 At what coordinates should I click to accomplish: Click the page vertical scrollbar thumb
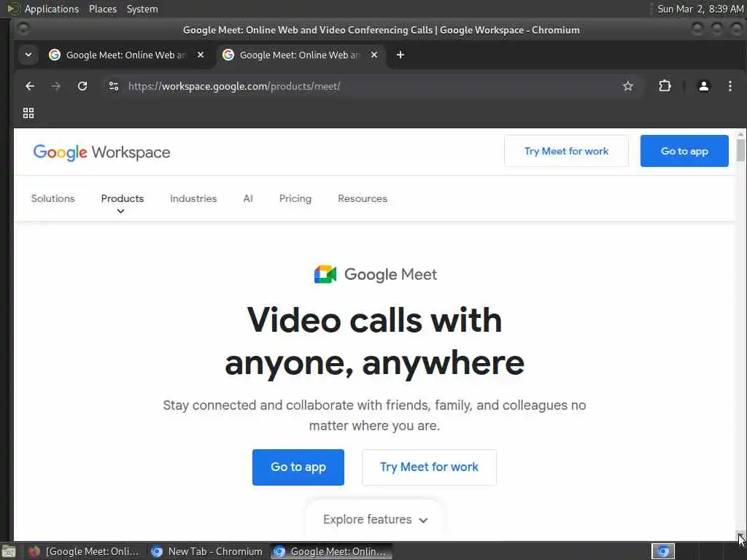(740, 150)
